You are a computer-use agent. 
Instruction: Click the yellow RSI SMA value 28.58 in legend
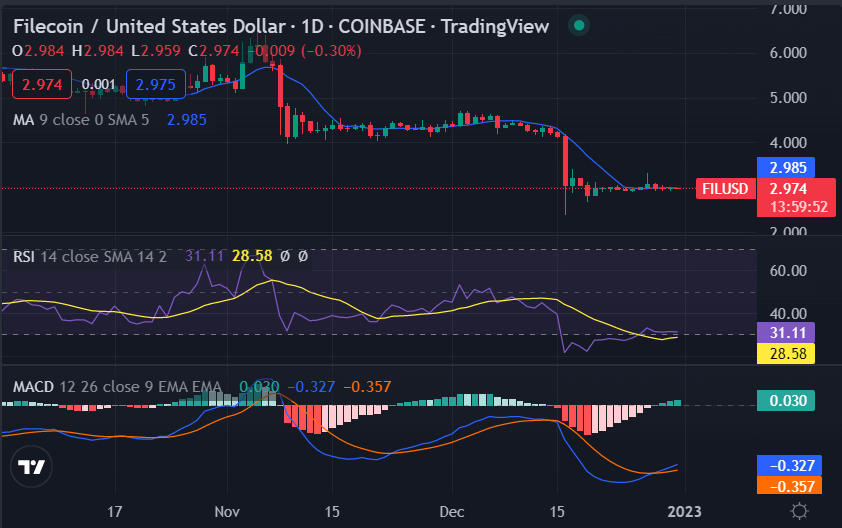coord(252,256)
